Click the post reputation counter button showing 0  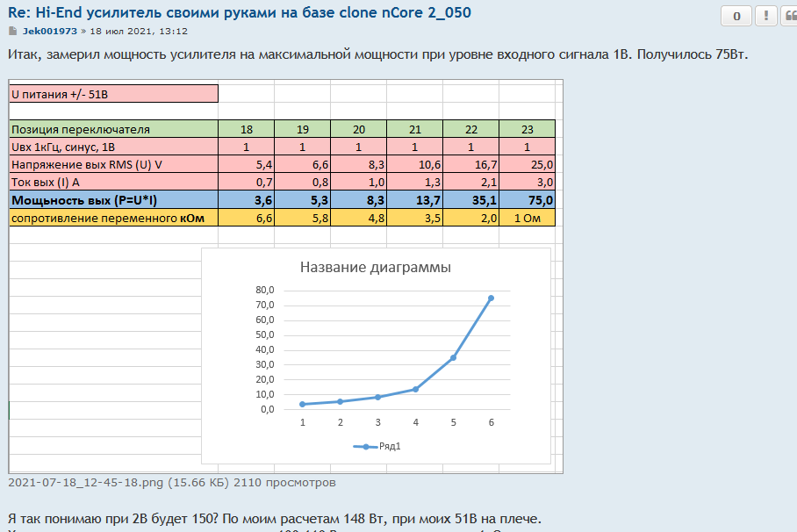(736, 17)
